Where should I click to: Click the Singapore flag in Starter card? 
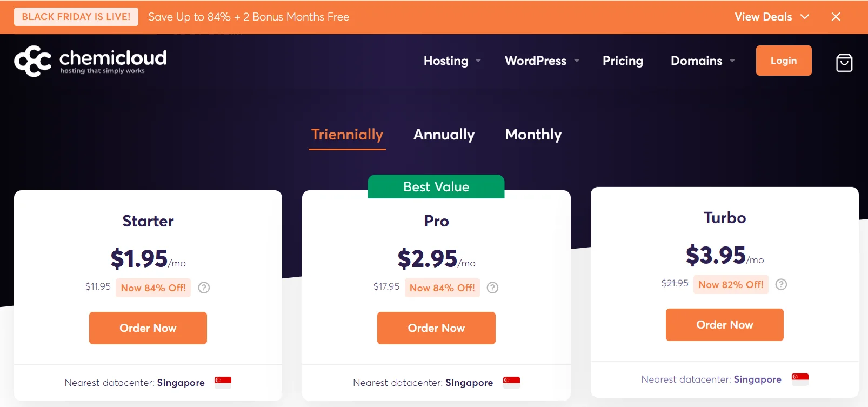(x=223, y=382)
